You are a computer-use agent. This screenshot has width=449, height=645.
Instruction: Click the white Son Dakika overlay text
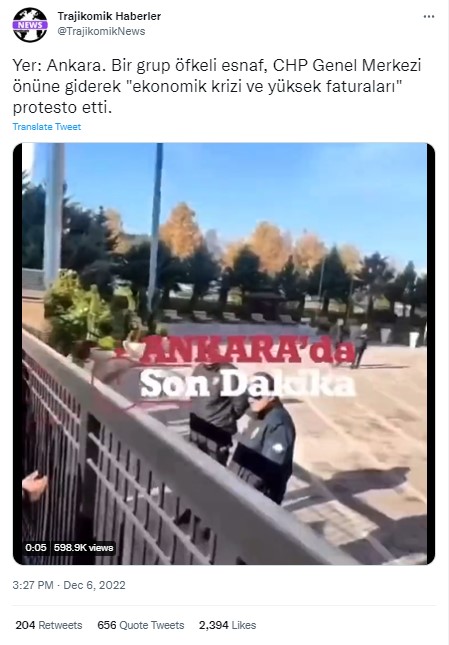point(248,384)
